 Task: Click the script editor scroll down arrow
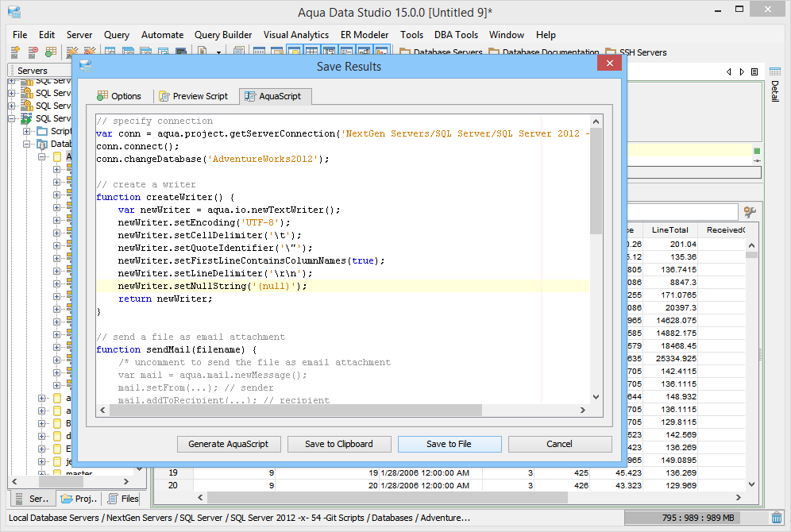pyautogui.click(x=596, y=397)
